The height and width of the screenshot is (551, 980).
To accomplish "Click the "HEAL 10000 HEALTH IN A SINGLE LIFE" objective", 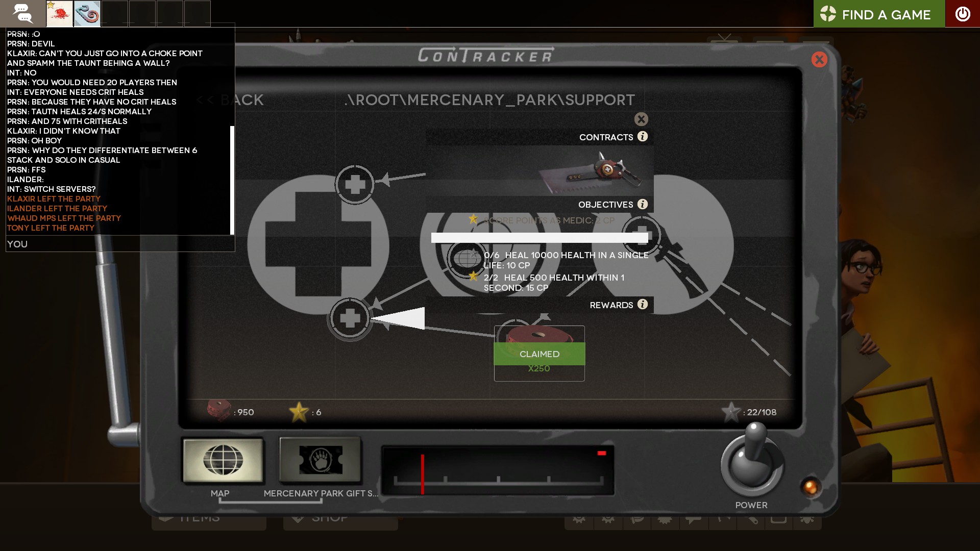I will coord(566,260).
